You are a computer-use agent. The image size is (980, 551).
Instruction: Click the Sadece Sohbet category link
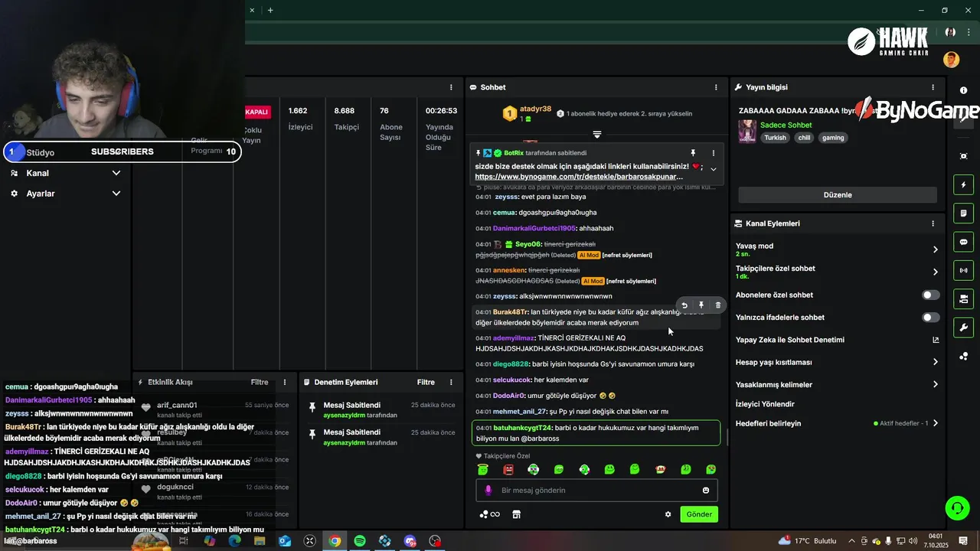point(786,125)
